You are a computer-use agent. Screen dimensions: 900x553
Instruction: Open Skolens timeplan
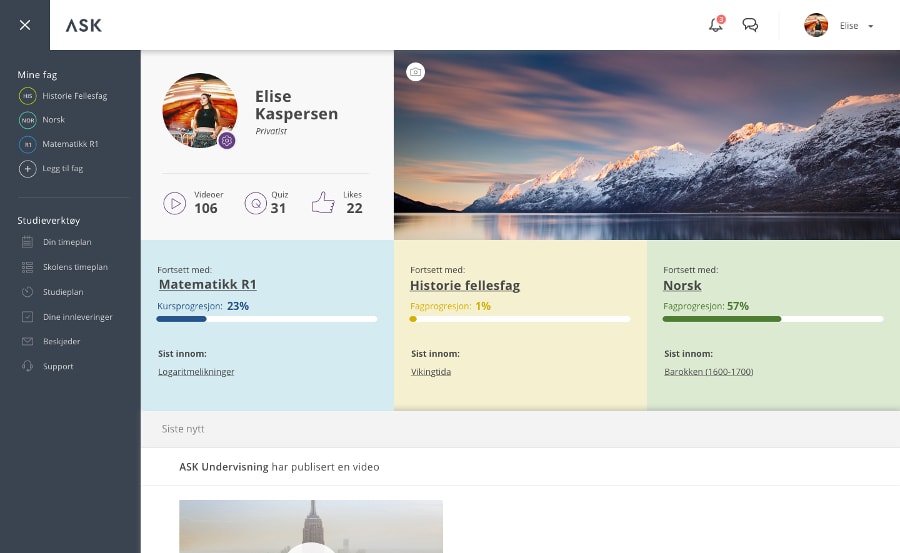click(75, 267)
